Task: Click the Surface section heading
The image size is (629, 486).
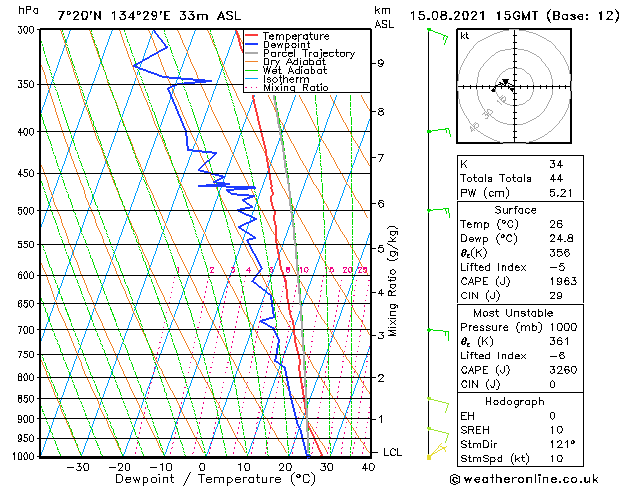Action: click(515, 210)
